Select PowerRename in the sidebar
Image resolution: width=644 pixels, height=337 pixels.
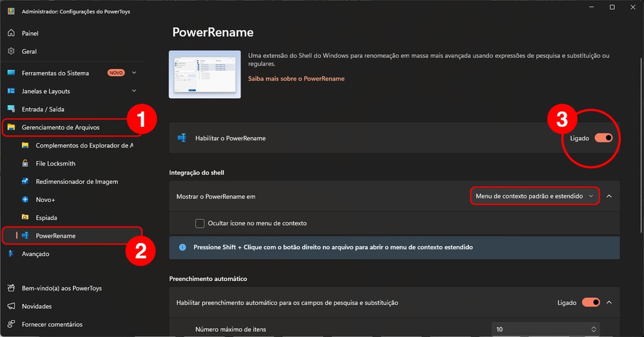tap(55, 236)
